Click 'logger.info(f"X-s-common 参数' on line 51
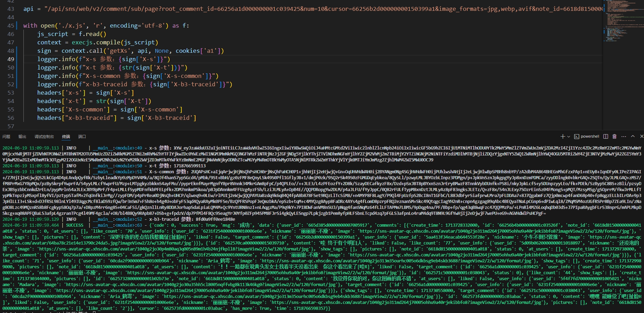Image resolution: width=644 pixels, height=313 pixels. point(87,76)
